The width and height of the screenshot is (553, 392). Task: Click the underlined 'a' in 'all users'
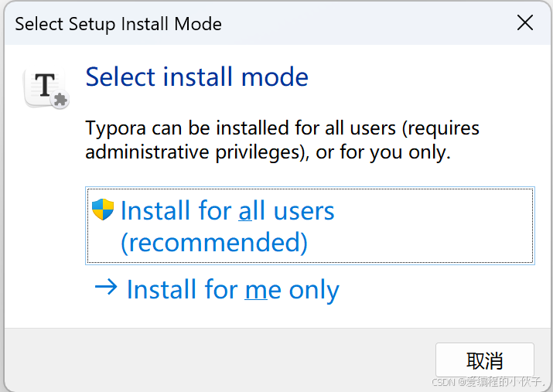coord(245,210)
